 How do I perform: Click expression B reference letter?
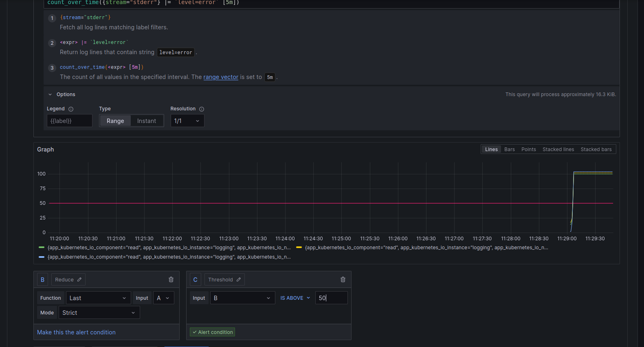pos(42,280)
